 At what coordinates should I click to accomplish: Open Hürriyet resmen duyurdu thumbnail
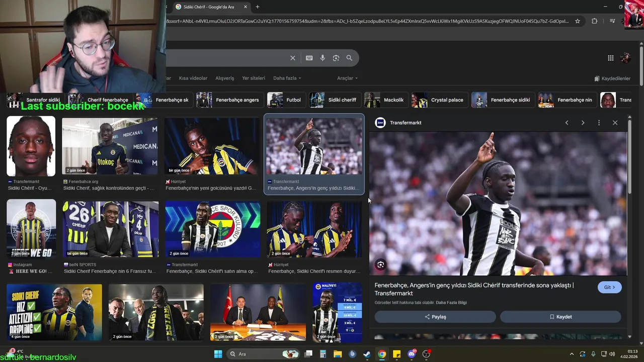314,229
